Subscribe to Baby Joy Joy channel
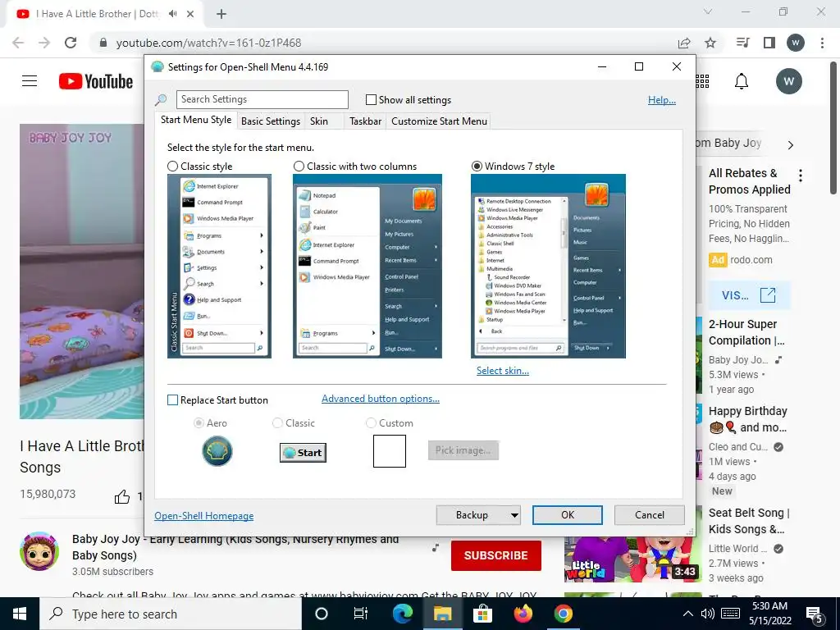This screenshot has height=630, width=840. coord(496,555)
